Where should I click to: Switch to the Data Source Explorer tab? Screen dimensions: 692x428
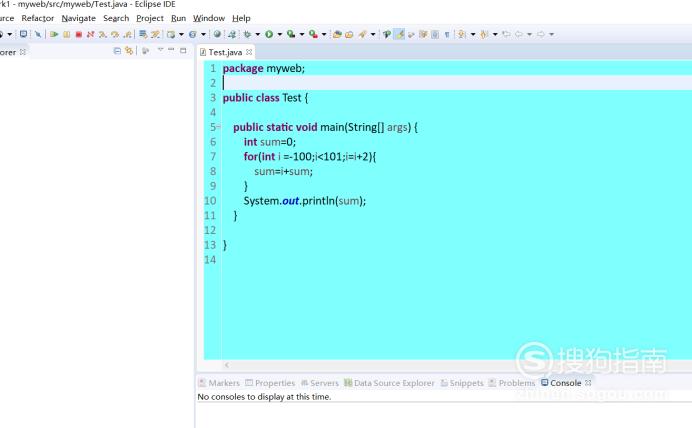[x=389, y=383]
